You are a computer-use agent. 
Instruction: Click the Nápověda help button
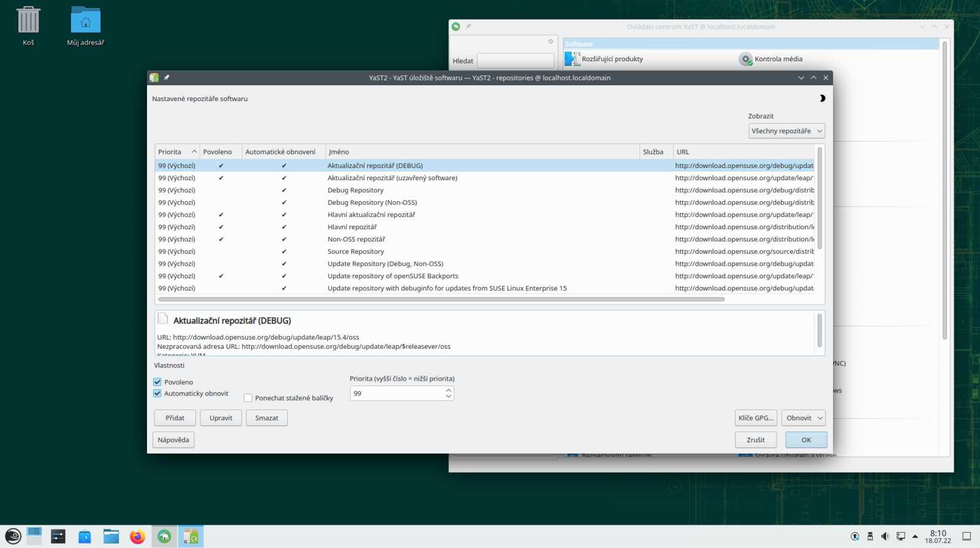tap(173, 440)
